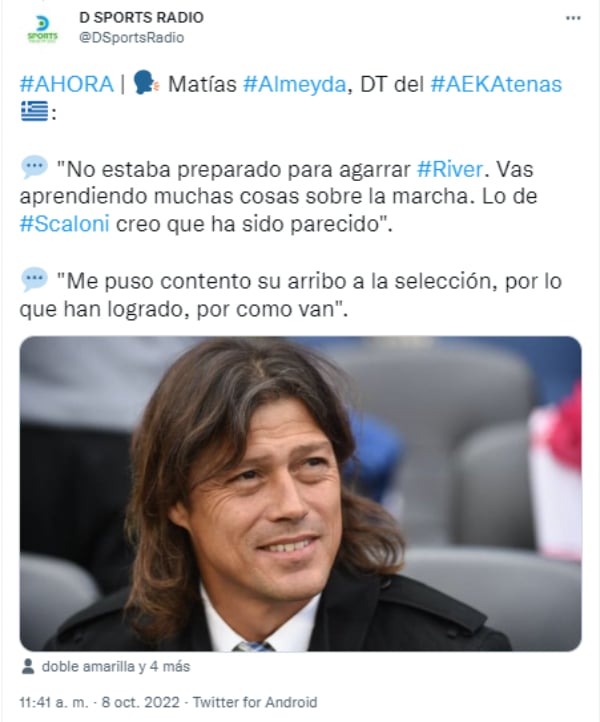Click the D Sports Radio profile avatar
This screenshot has height=722, width=600.
[x=42, y=29]
